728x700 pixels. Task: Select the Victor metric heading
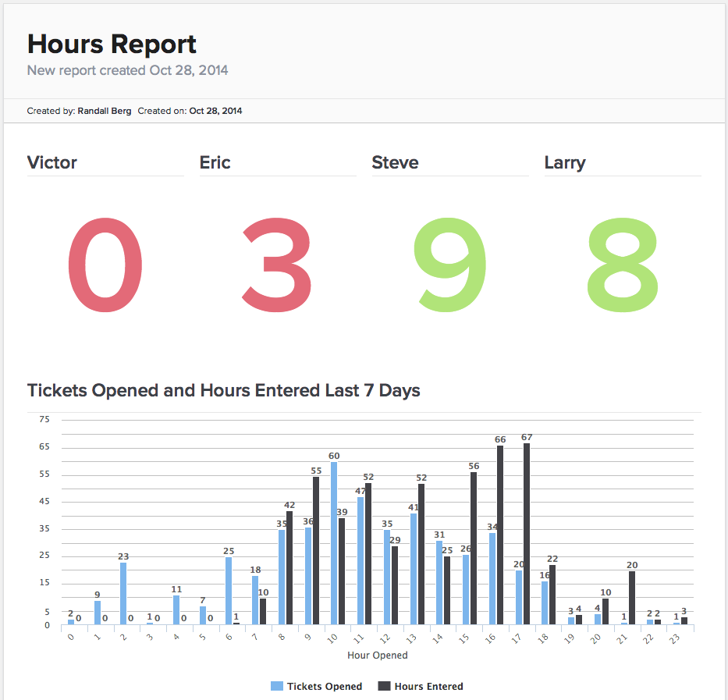[x=52, y=162]
